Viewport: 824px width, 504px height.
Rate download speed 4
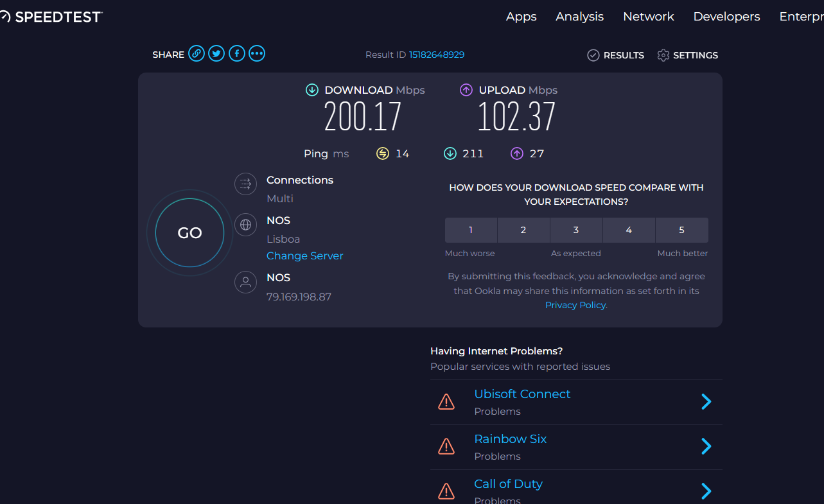[629, 230]
